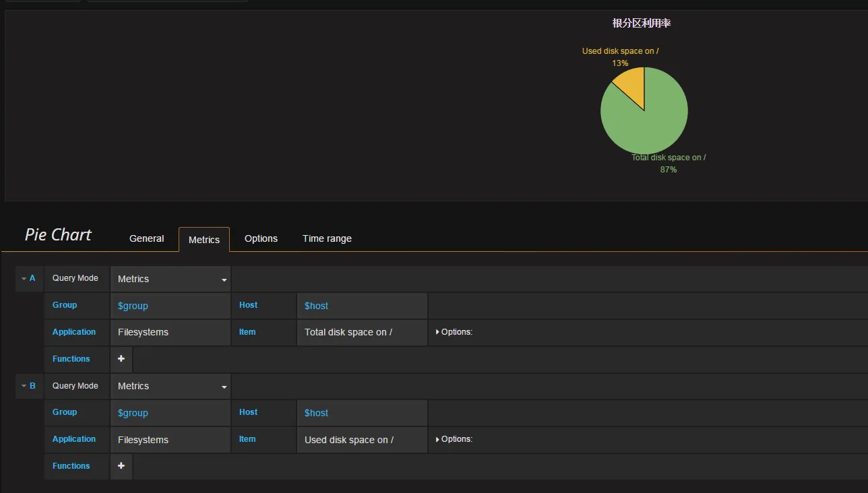Expand Options in the Used disk space row
Viewport: 868px width, 493px height.
pyautogui.click(x=454, y=439)
